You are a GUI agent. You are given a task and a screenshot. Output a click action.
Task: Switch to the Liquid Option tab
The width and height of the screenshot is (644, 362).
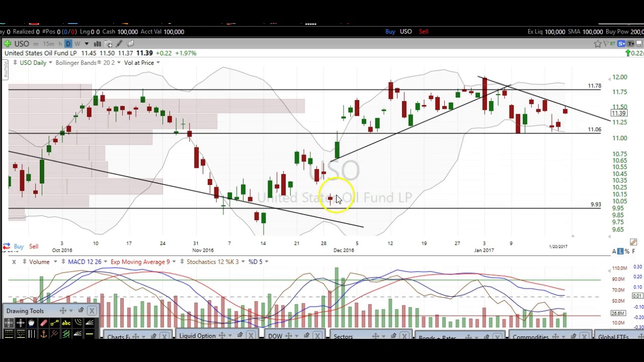pos(197,336)
